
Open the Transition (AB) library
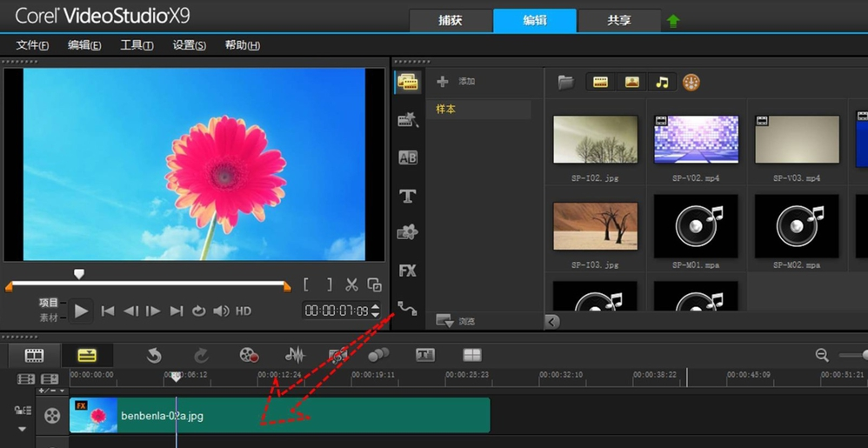tap(408, 157)
